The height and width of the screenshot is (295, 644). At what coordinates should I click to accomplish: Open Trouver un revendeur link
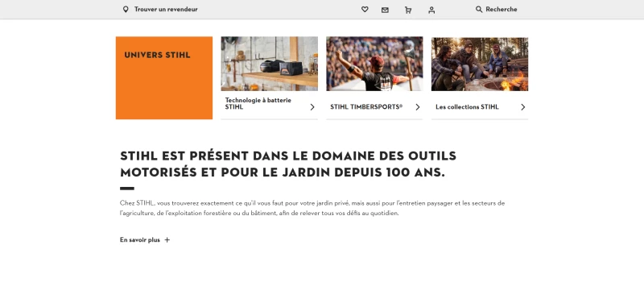[x=166, y=9]
